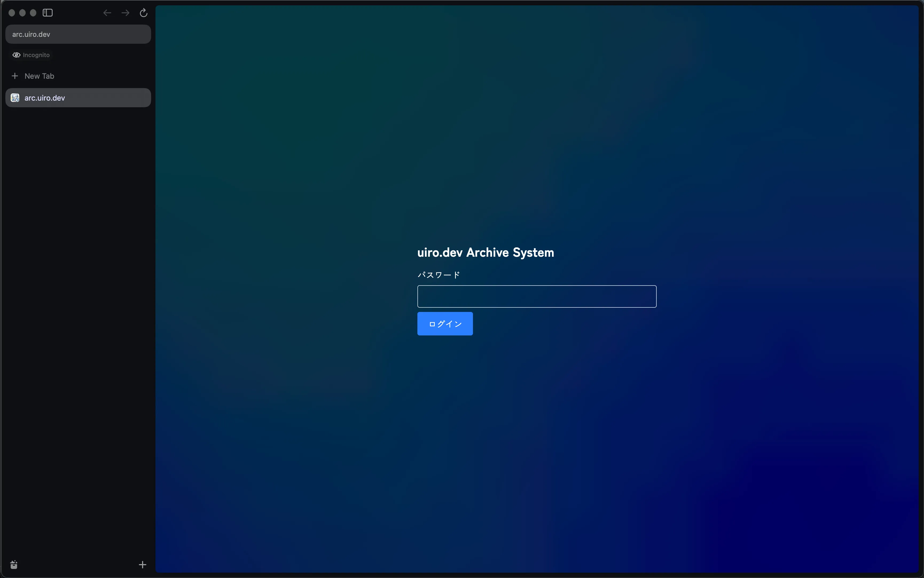
Task: Reload the current page
Action: click(143, 13)
